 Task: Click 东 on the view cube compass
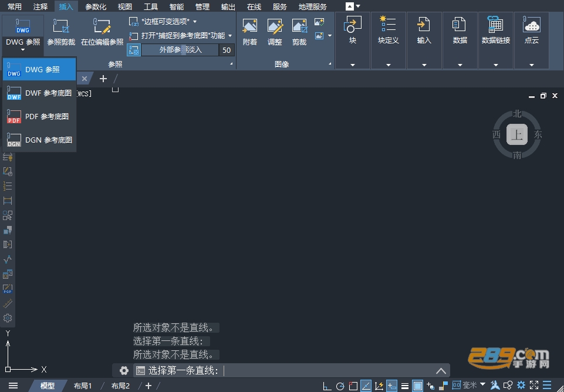tap(538, 134)
